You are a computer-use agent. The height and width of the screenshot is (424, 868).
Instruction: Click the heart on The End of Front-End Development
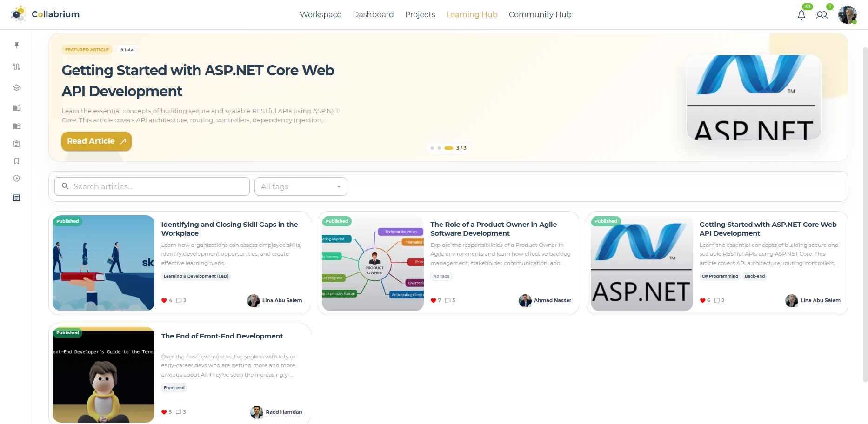pyautogui.click(x=164, y=412)
